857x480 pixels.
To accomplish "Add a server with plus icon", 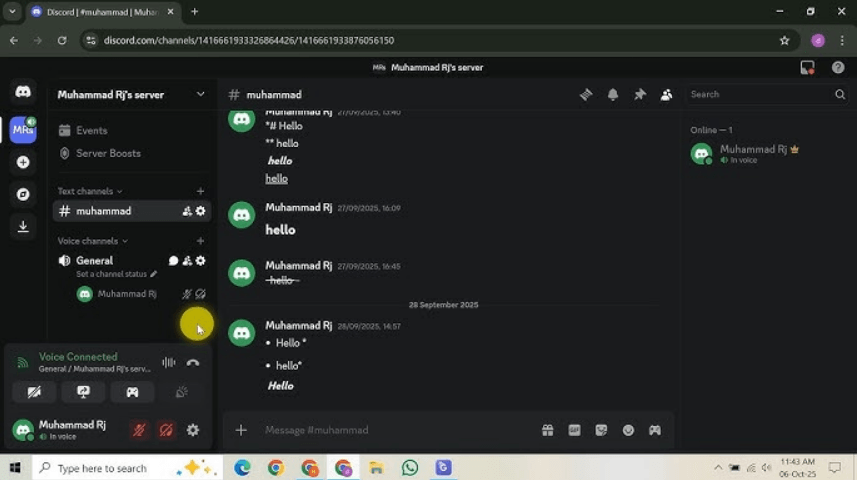I will tap(23, 162).
